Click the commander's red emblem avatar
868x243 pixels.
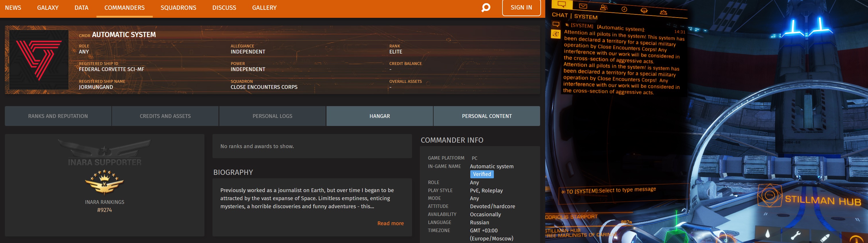[39, 60]
